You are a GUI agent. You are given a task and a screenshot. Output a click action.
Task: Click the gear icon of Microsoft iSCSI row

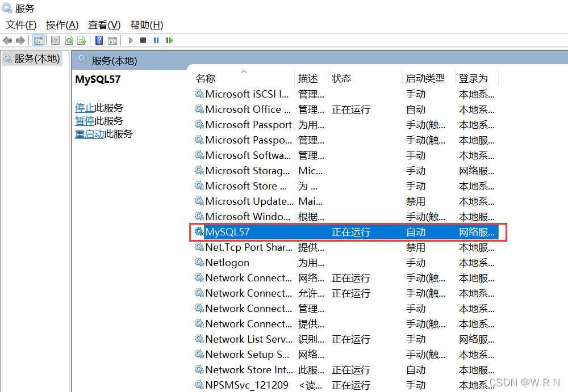click(x=199, y=94)
